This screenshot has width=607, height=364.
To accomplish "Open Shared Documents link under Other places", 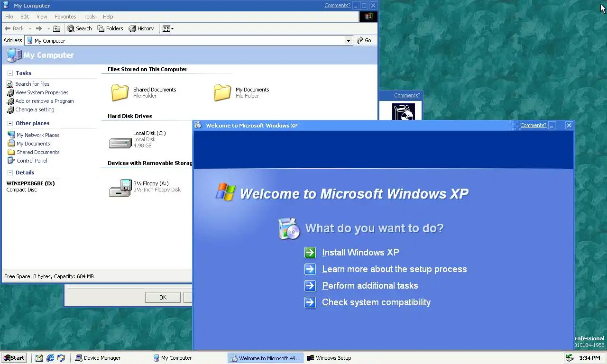I will 38,152.
